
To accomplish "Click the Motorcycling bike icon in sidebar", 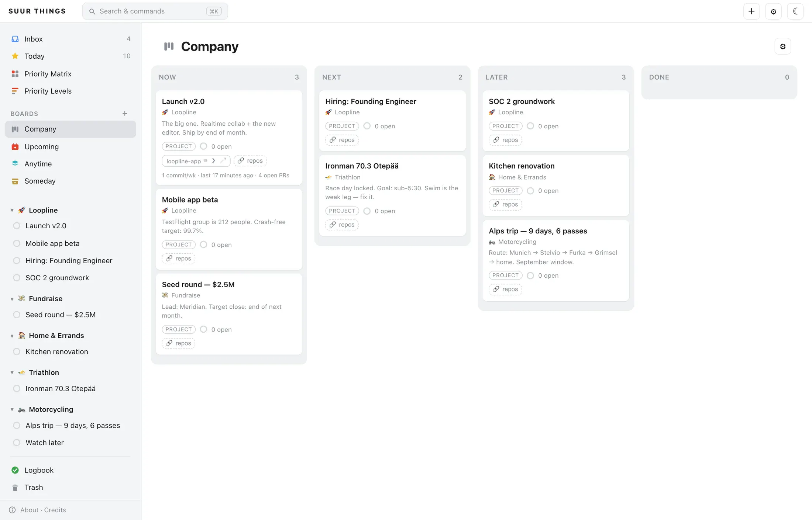I will coord(22,410).
